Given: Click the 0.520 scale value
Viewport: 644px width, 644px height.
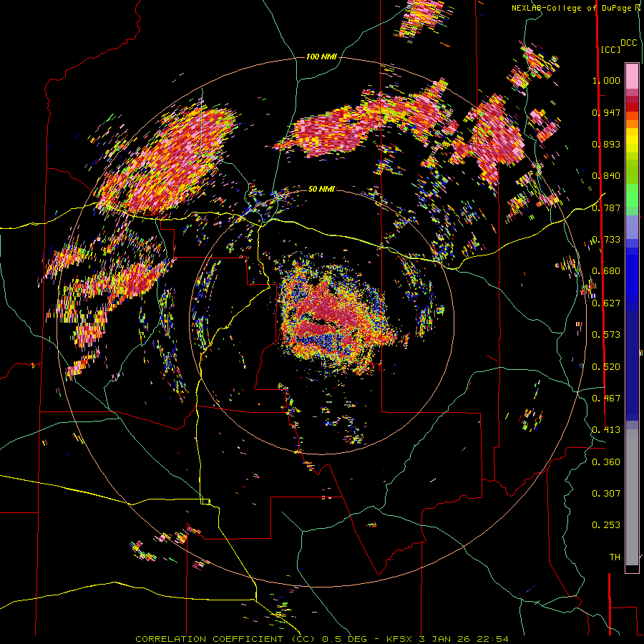Looking at the screenshot, I should (606, 367).
